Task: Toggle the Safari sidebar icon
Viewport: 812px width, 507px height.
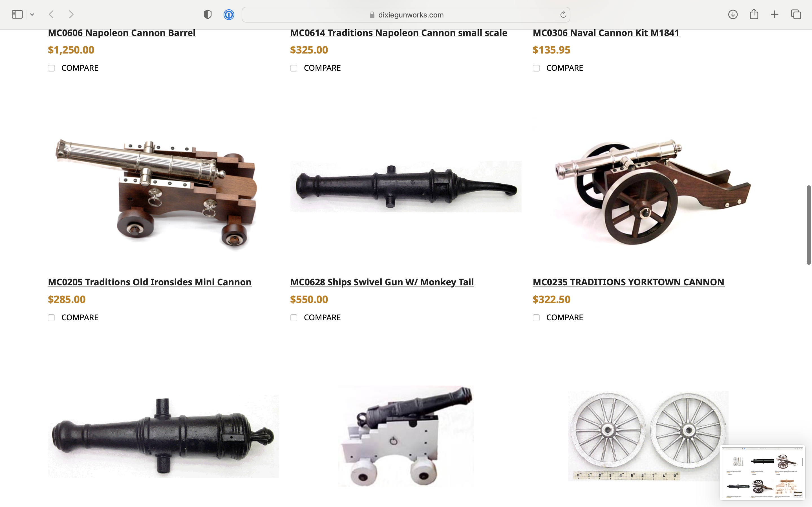Action: pyautogui.click(x=17, y=14)
